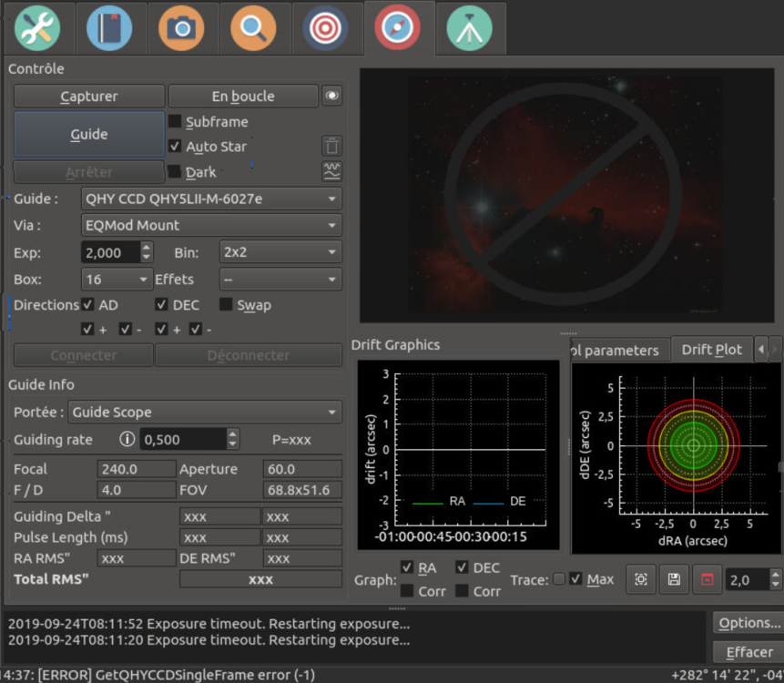
Task: Uncheck the Auto Star option
Action: (x=176, y=147)
